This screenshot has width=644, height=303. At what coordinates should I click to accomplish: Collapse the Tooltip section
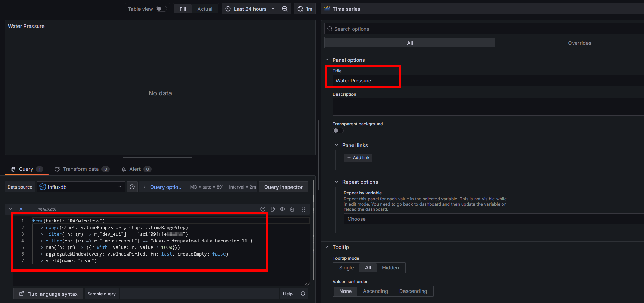point(327,247)
